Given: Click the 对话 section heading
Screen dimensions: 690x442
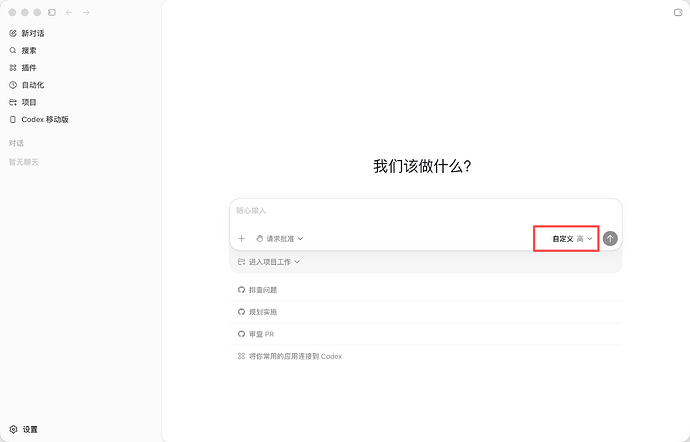Looking at the screenshot, I should click(16, 143).
